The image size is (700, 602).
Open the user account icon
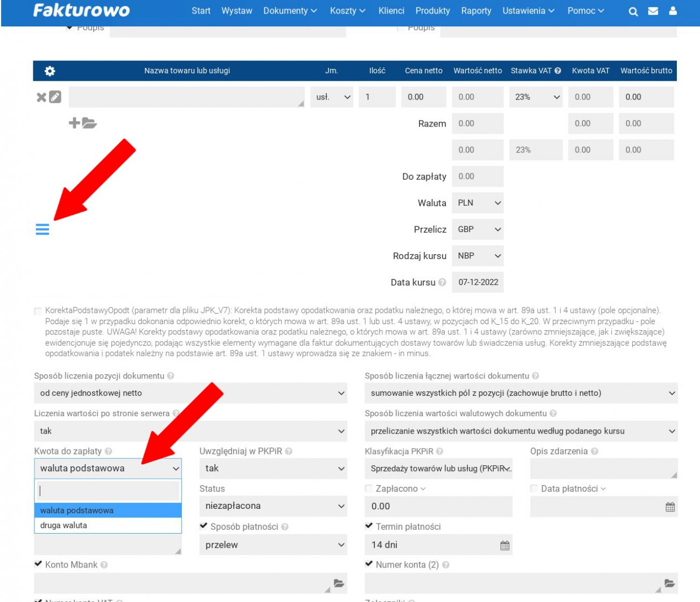673,11
